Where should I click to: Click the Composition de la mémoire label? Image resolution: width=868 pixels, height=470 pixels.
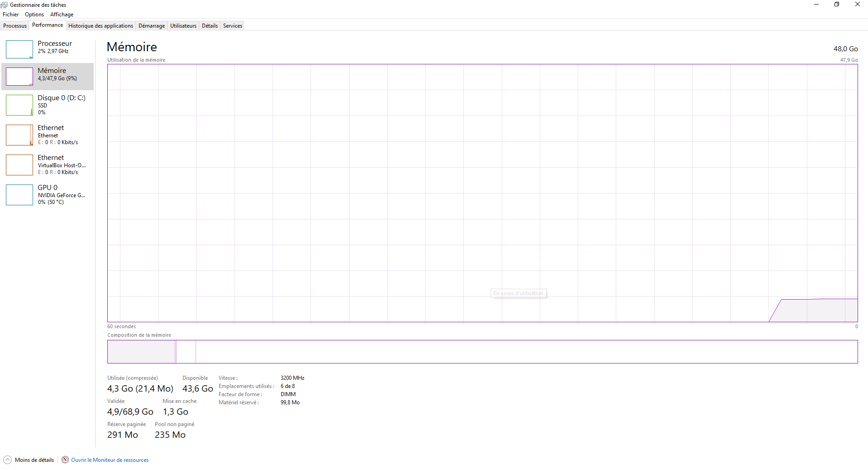pyautogui.click(x=139, y=335)
